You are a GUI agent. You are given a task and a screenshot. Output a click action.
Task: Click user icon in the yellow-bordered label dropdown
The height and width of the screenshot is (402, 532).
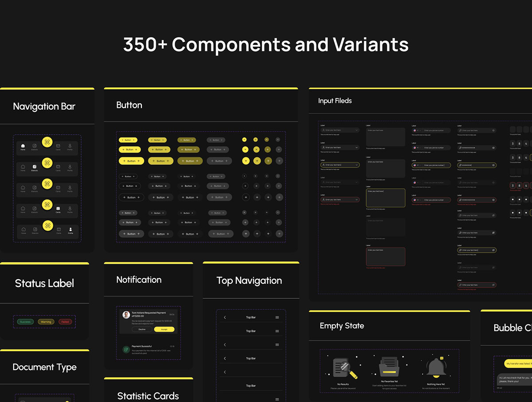(x=324, y=165)
